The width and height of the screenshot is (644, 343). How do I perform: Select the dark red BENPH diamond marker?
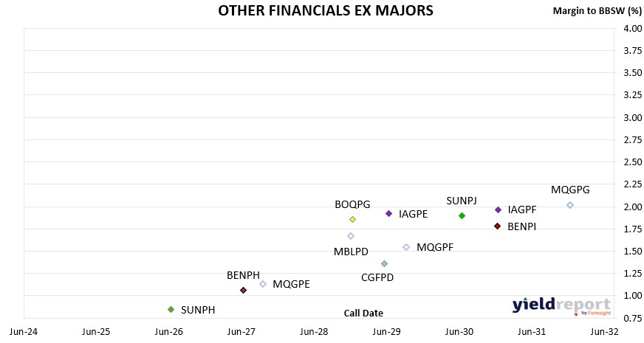coord(243,290)
